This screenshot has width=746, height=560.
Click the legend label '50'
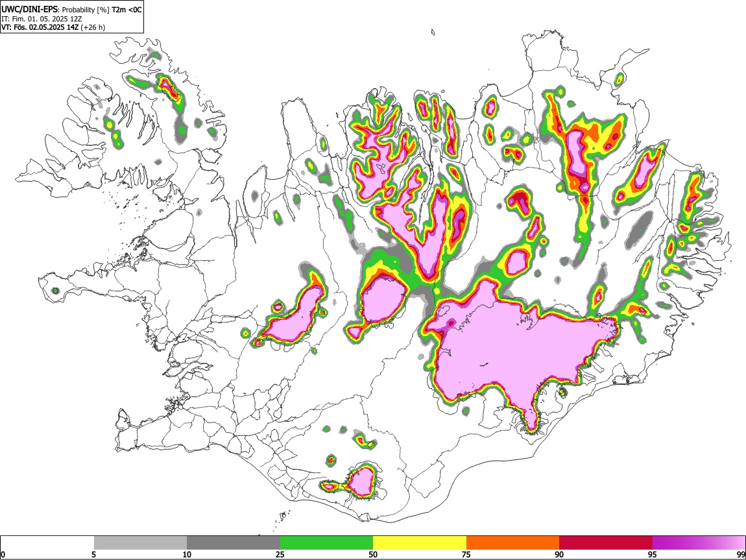pos(373,554)
